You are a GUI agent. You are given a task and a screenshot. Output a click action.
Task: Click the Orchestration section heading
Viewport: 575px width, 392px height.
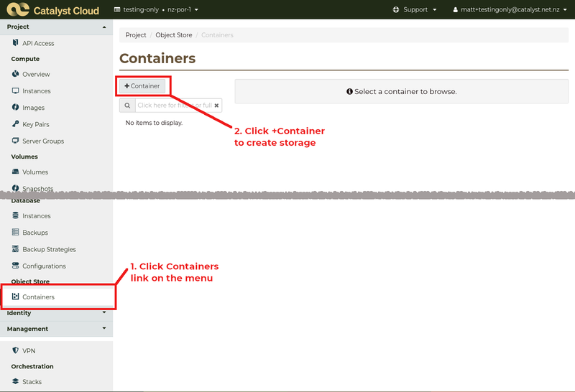click(x=32, y=366)
